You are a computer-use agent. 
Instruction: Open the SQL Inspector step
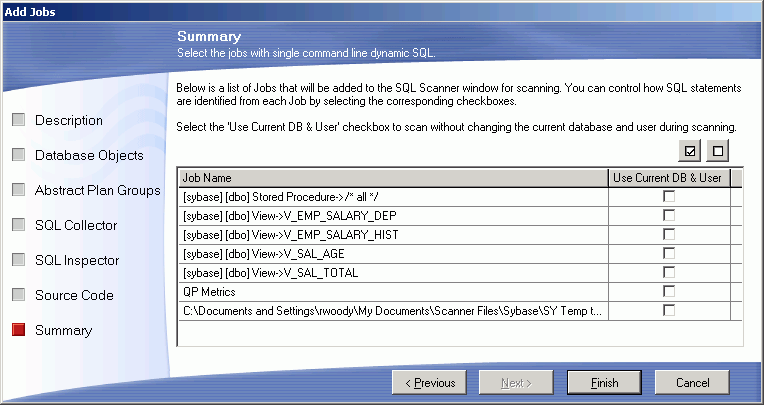coord(77,260)
